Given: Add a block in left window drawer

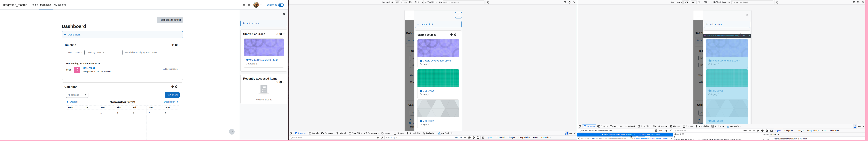Looking at the screenshot, I should pyautogui.click(x=264, y=24).
